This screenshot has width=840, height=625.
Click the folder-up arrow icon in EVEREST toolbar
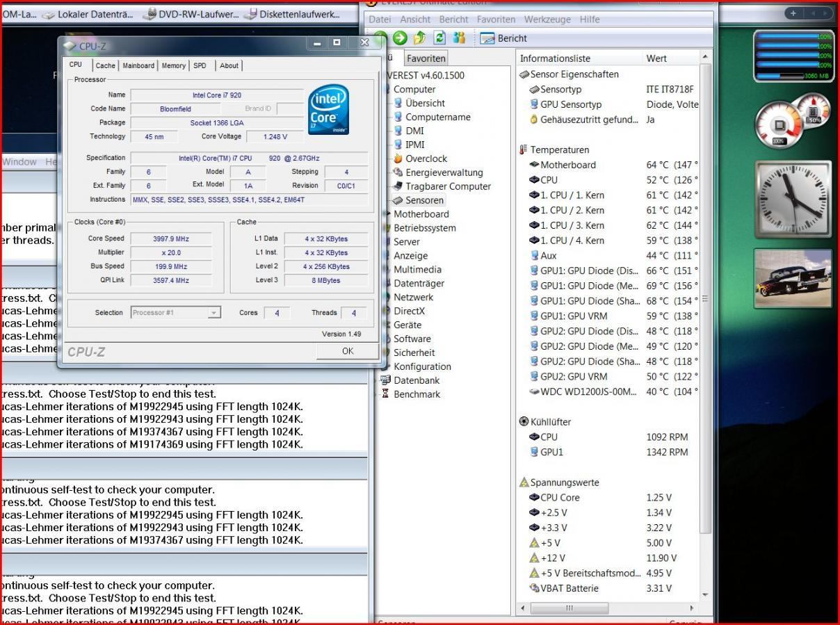pos(419,38)
